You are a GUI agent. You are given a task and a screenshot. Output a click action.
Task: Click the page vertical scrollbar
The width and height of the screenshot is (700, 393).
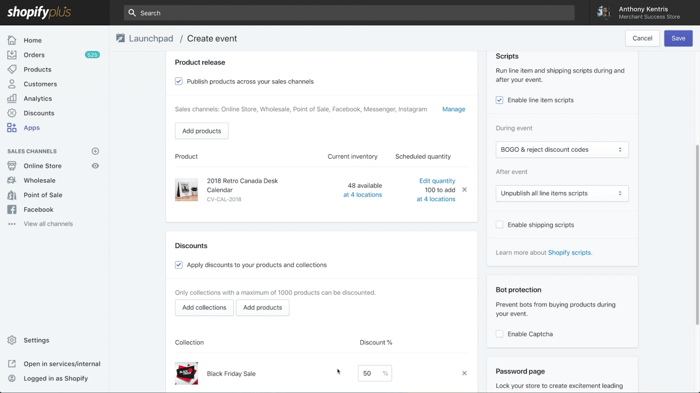point(697,234)
